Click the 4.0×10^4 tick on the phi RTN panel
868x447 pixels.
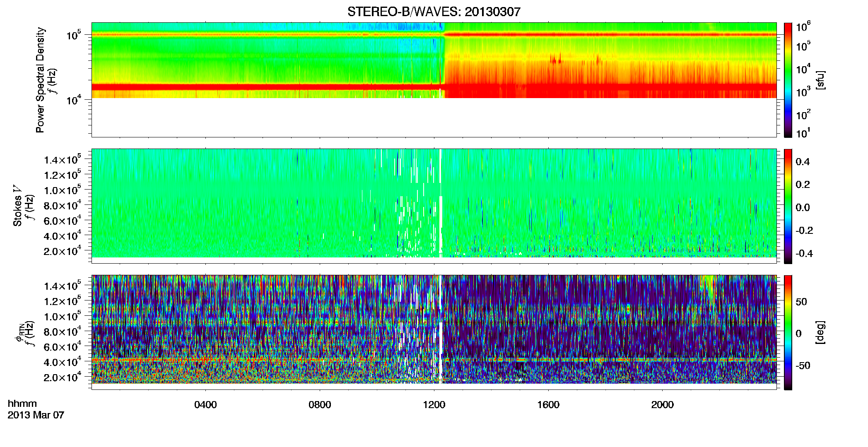(x=62, y=361)
